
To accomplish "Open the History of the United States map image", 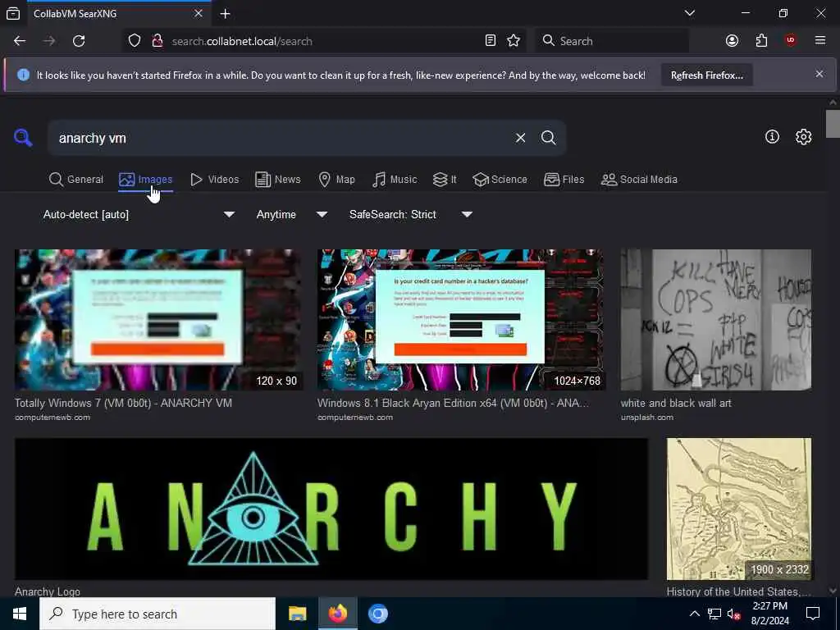I will pos(739,509).
